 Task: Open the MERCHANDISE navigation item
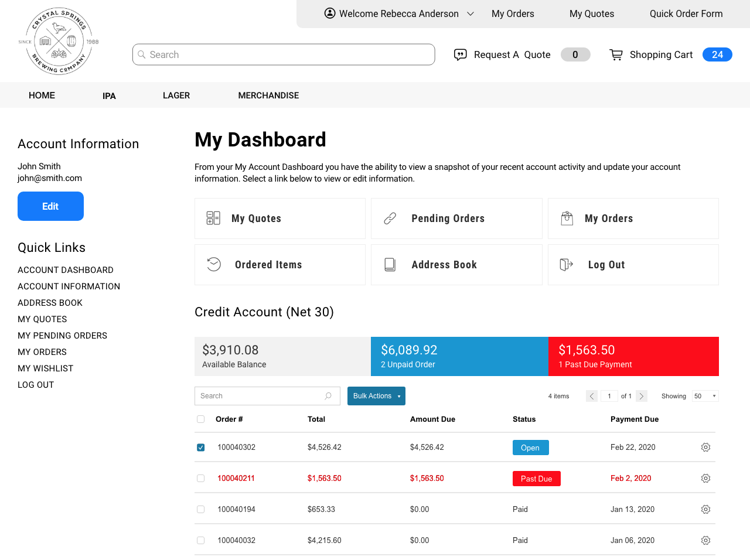click(x=268, y=95)
